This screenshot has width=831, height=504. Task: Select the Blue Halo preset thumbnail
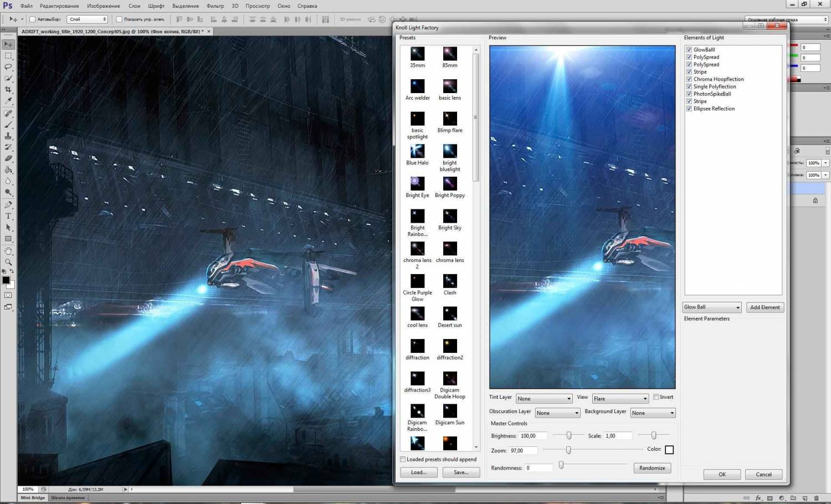pos(417,151)
